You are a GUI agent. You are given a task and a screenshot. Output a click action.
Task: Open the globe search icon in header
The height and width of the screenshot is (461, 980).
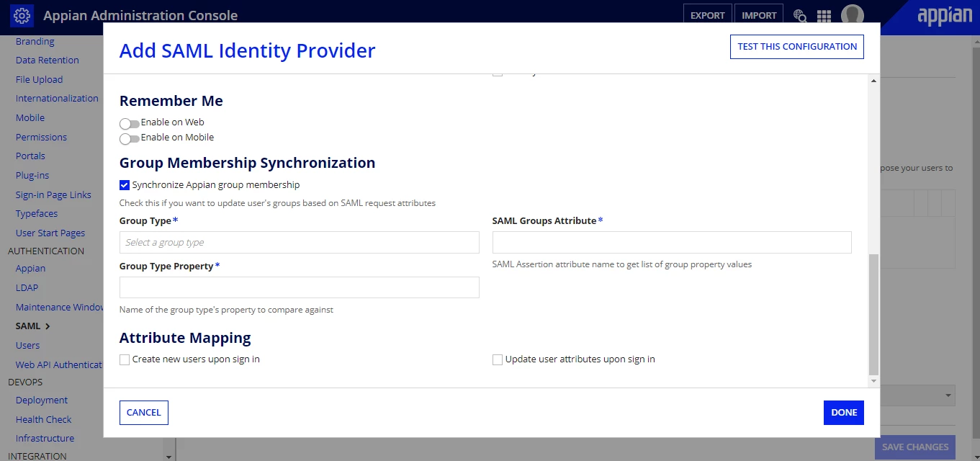click(x=799, y=15)
